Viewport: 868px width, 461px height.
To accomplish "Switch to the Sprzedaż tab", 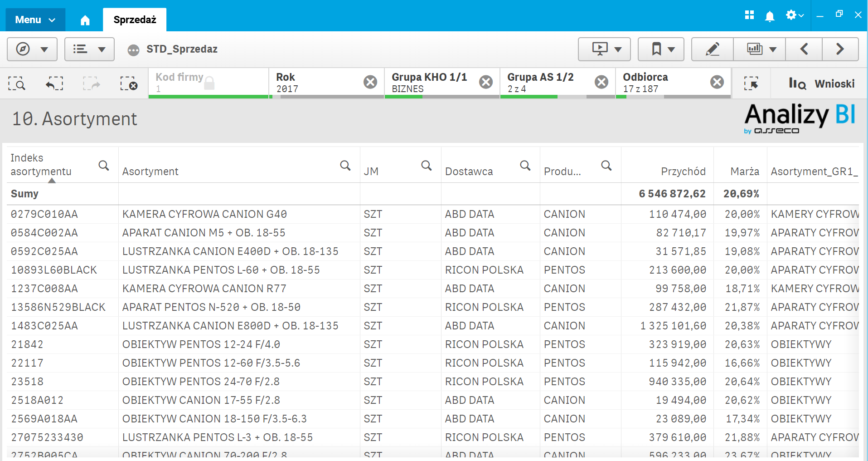I will click(x=135, y=20).
